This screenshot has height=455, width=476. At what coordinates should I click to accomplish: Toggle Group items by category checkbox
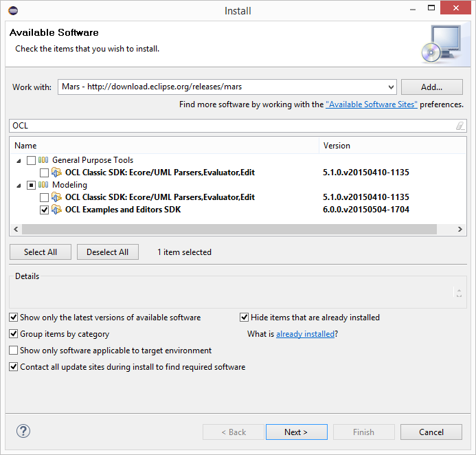[x=13, y=334]
